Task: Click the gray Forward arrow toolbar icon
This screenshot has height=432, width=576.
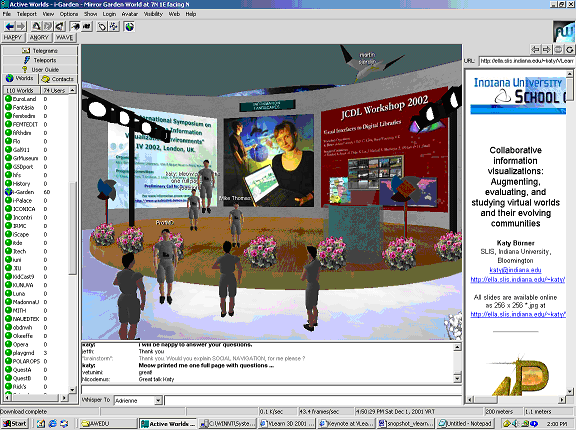Action: tap(21, 26)
